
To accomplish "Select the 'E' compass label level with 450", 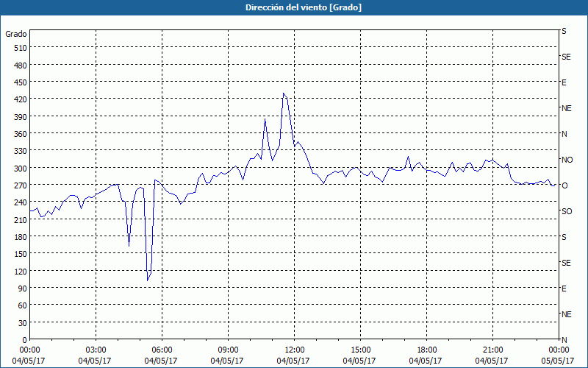I will point(564,82).
